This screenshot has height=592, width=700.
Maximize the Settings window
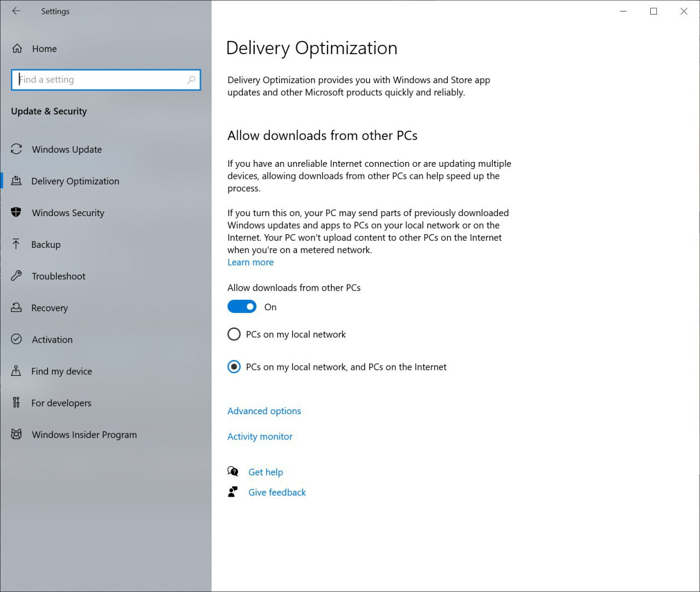click(653, 11)
